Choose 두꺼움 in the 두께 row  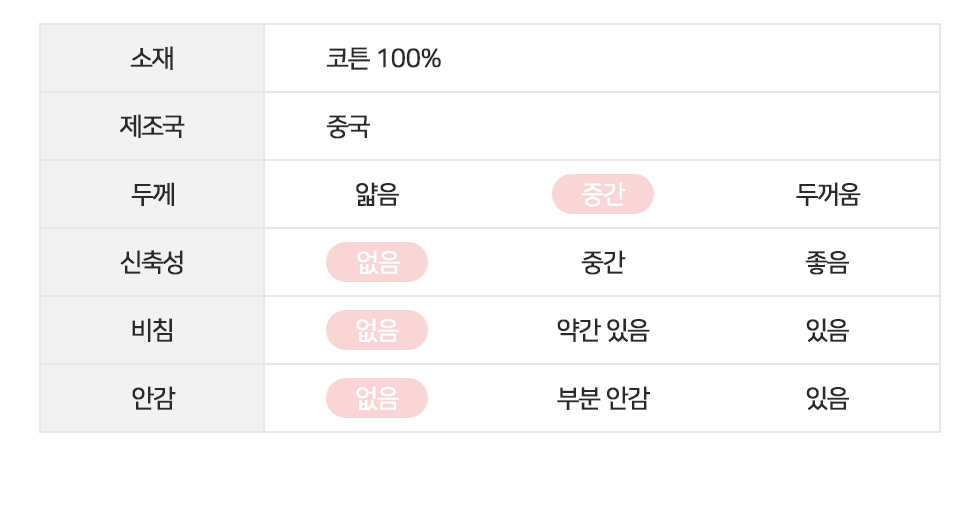pyautogui.click(x=827, y=195)
